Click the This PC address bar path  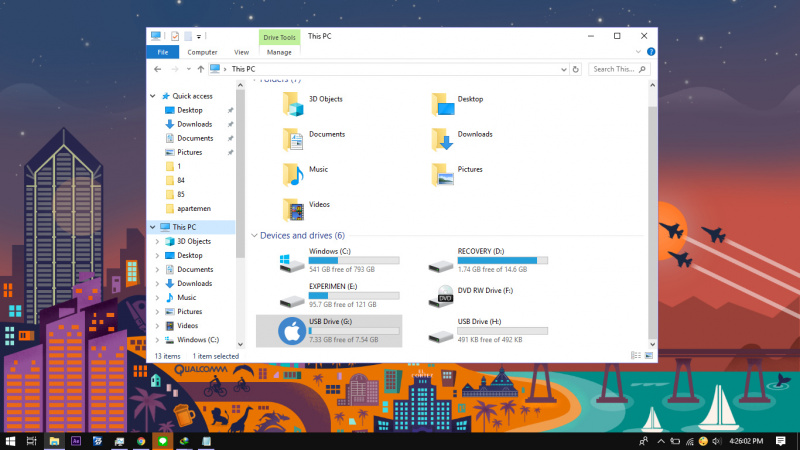(243, 69)
